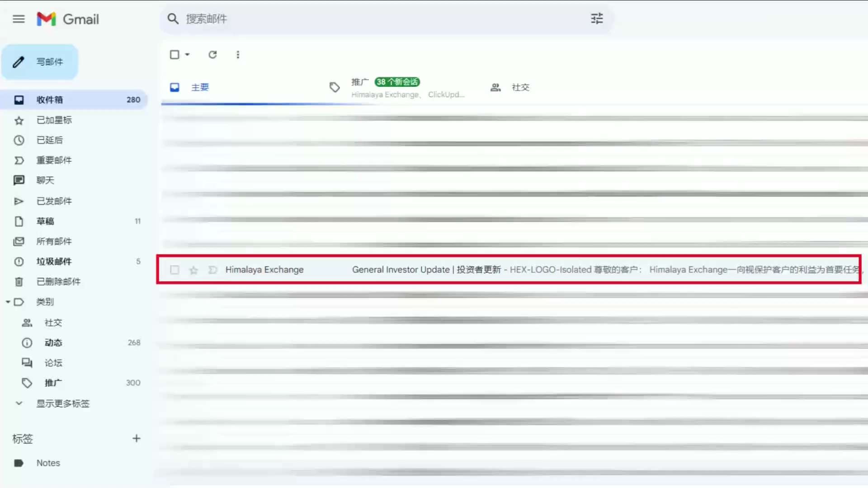The width and height of the screenshot is (868, 488).
Task: Switch to the 推广 promotions tab
Action: pyautogui.click(x=359, y=82)
